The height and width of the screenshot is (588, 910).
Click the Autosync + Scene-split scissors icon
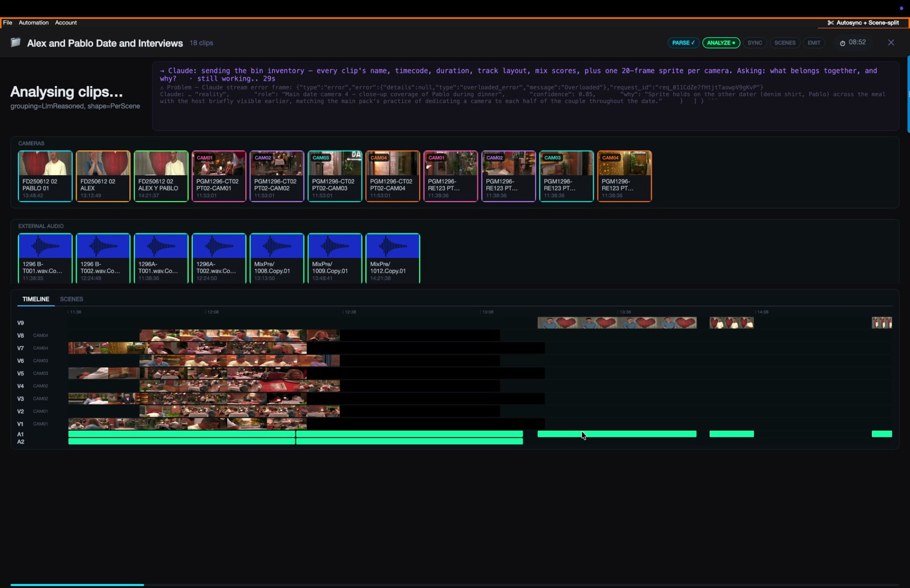click(830, 23)
